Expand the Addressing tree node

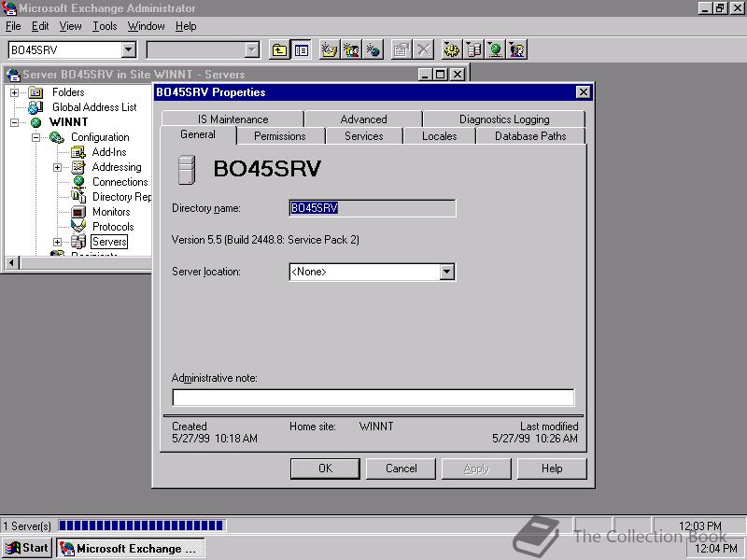[57, 168]
